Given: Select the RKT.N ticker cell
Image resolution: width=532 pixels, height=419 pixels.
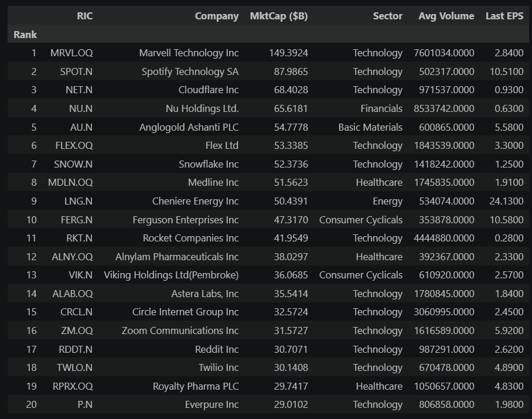Looking at the screenshot, I should (x=79, y=238).
